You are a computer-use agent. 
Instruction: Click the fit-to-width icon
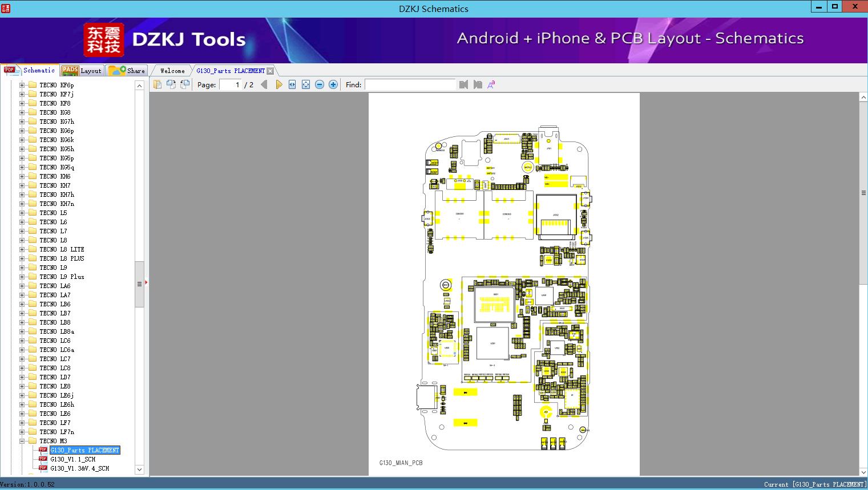click(292, 84)
